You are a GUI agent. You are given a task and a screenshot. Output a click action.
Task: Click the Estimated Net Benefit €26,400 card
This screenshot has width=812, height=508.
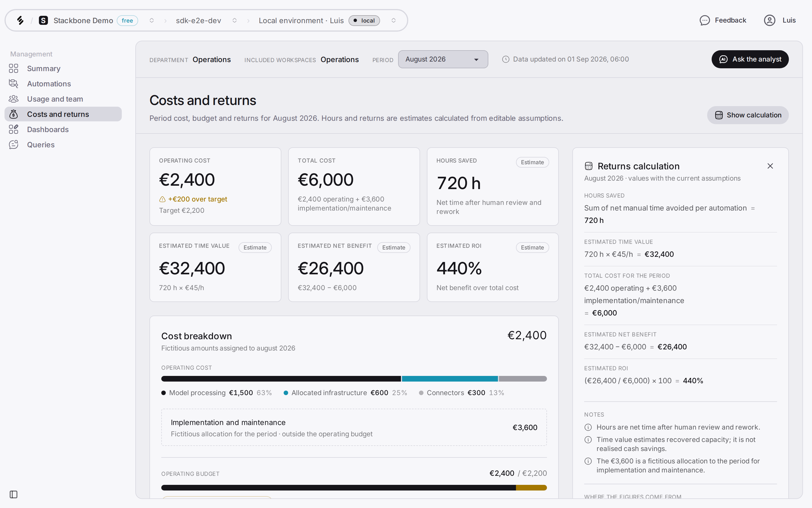354,267
